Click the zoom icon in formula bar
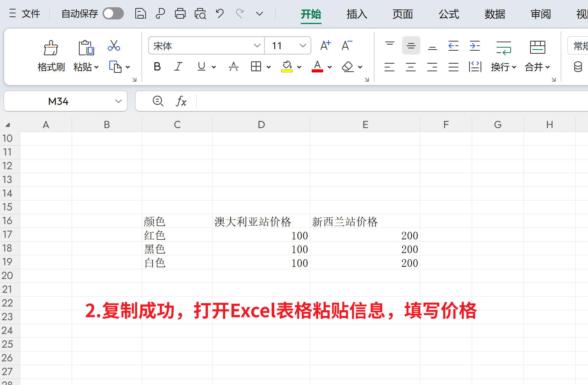Image resolution: width=588 pixels, height=385 pixels. pos(158,101)
